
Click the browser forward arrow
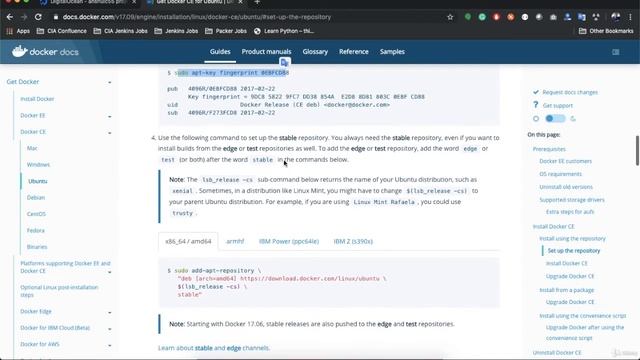click(24, 17)
